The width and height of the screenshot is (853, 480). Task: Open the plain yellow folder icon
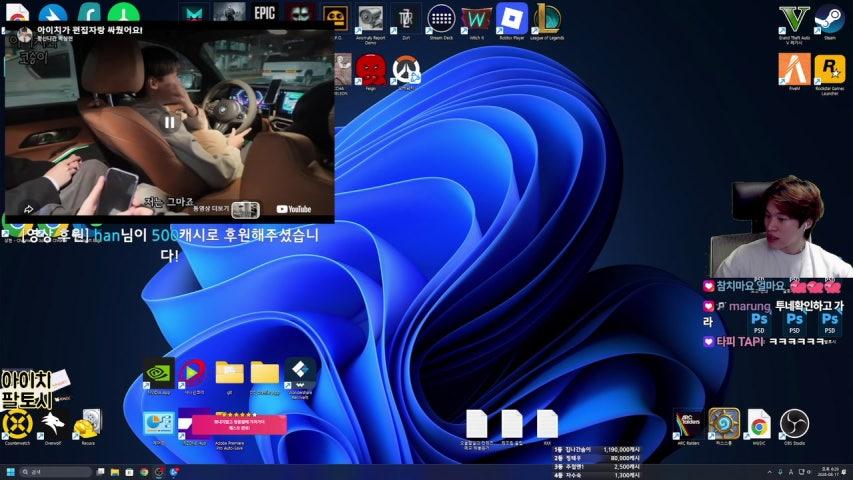265,373
